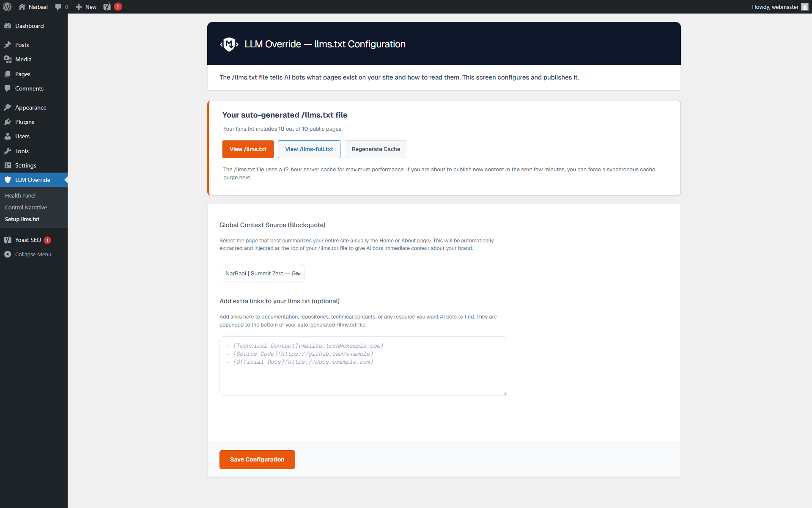Click the Tools wrench icon
The image size is (812, 508).
[8, 151]
